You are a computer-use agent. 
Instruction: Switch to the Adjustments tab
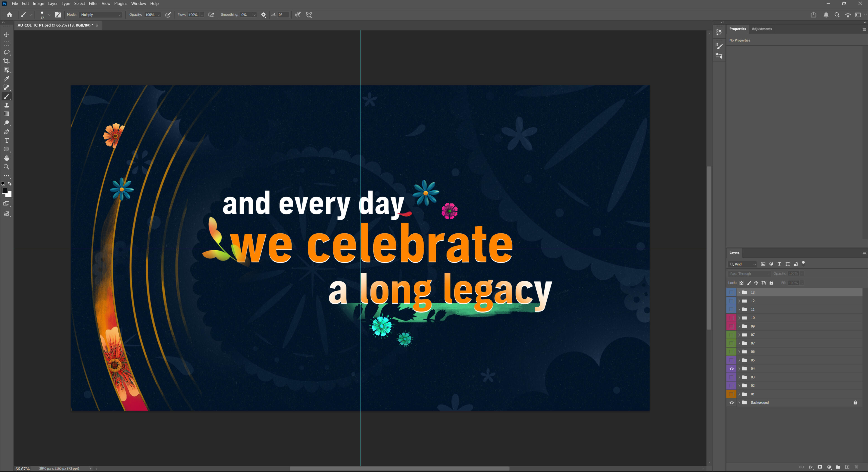click(761, 29)
